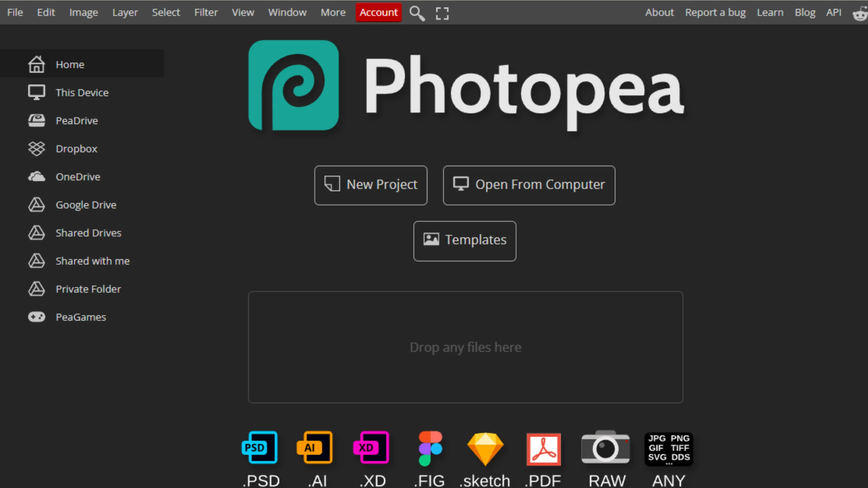Select Home label in the sidebar

[70, 64]
